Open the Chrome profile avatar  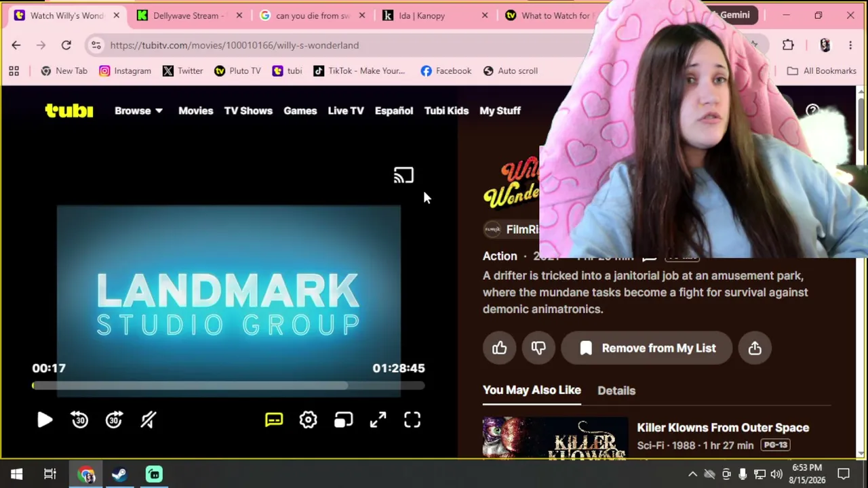coord(825,45)
